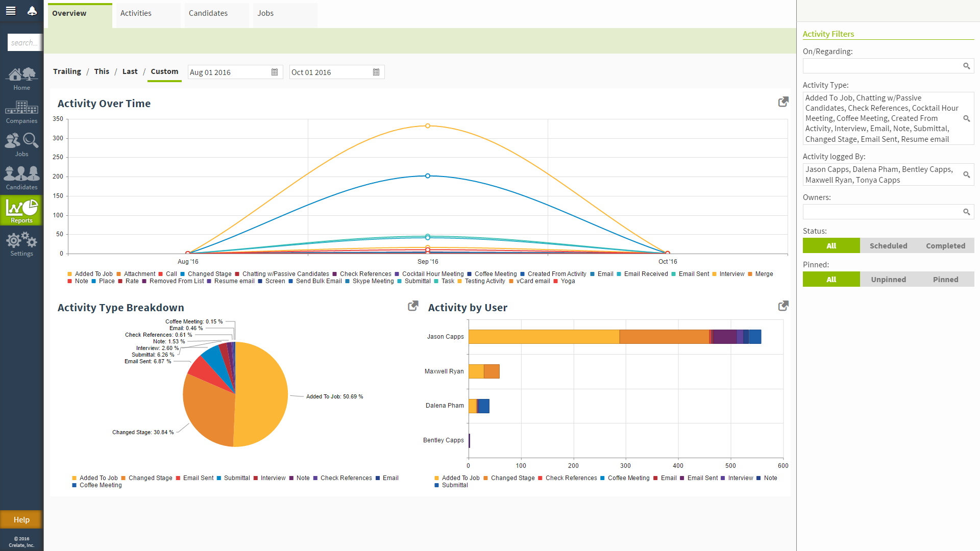Switch to the Candidates tab
980x551 pixels.
click(x=208, y=13)
